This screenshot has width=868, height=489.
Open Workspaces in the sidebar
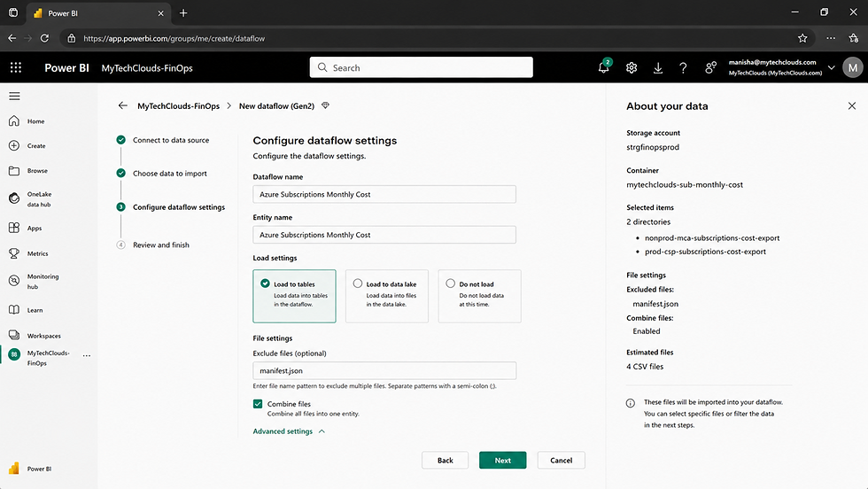35,336
